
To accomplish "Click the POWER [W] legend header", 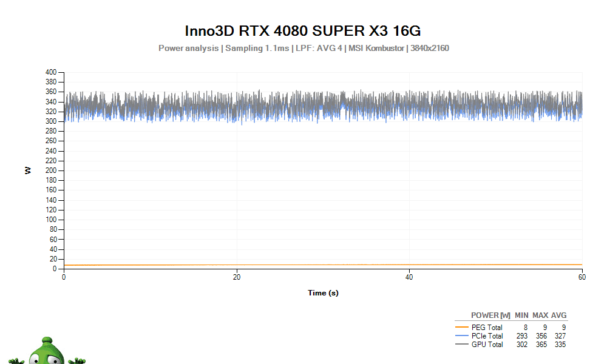I will (490, 315).
